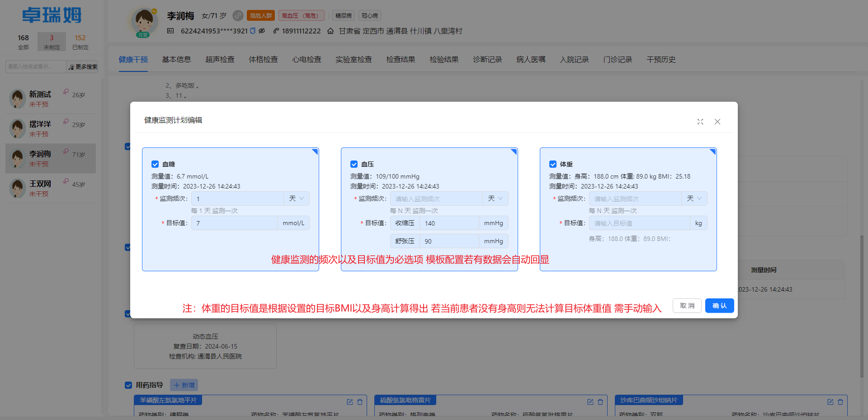Screen dimensions: 868x420
Task: Open the 血糖 frequency unit 天 dropdown
Action: 297,198
